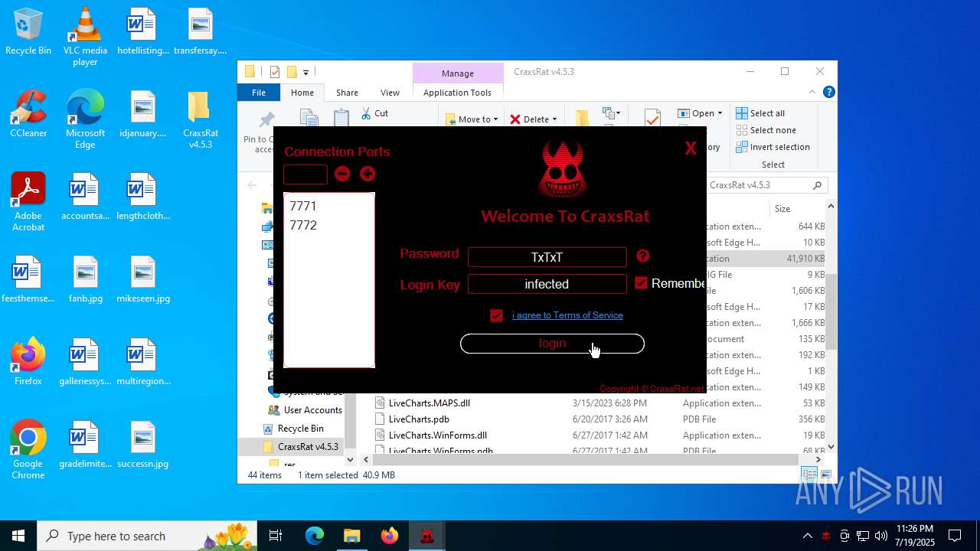Screen dimensions: 980x551
Task: Click CraxsRat taskbar icon
Action: click(x=426, y=536)
